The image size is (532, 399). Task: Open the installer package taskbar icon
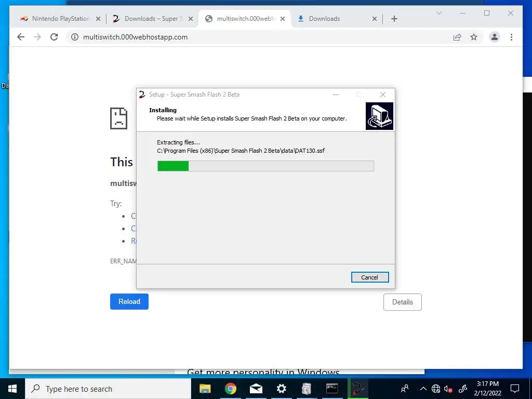pyautogui.click(x=307, y=389)
